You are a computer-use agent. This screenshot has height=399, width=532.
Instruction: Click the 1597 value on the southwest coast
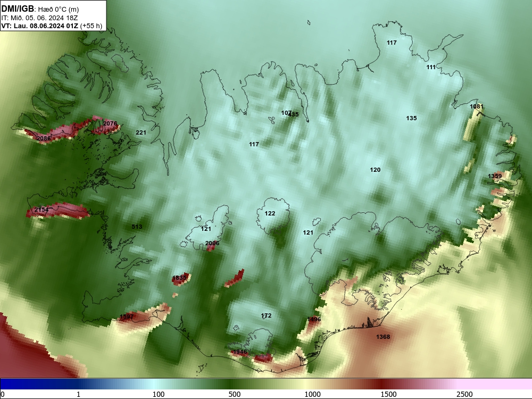(x=126, y=317)
